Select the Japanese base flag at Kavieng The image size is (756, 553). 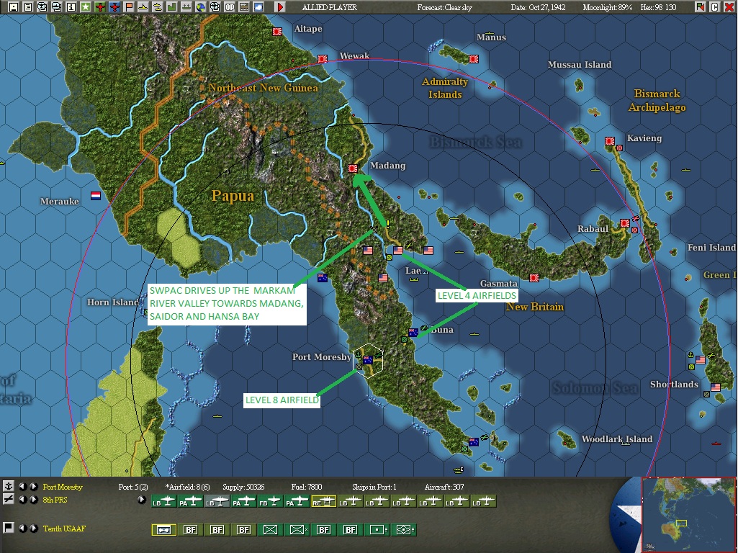pos(610,141)
